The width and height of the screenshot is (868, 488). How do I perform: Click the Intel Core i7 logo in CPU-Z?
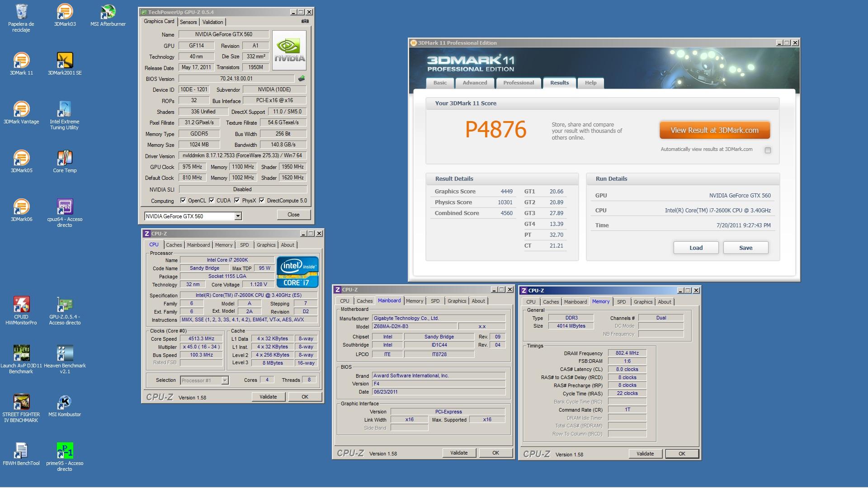point(297,272)
